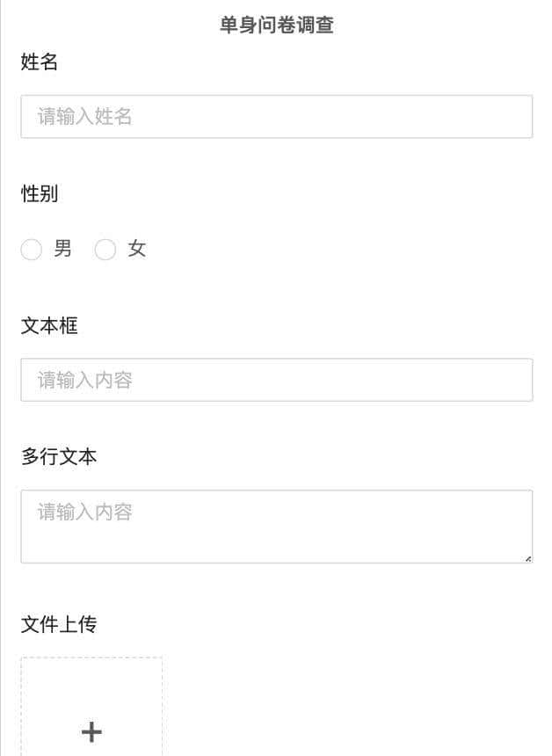This screenshot has width=552, height=756.
Task: Click the plus icon to upload a file
Action: click(91, 732)
